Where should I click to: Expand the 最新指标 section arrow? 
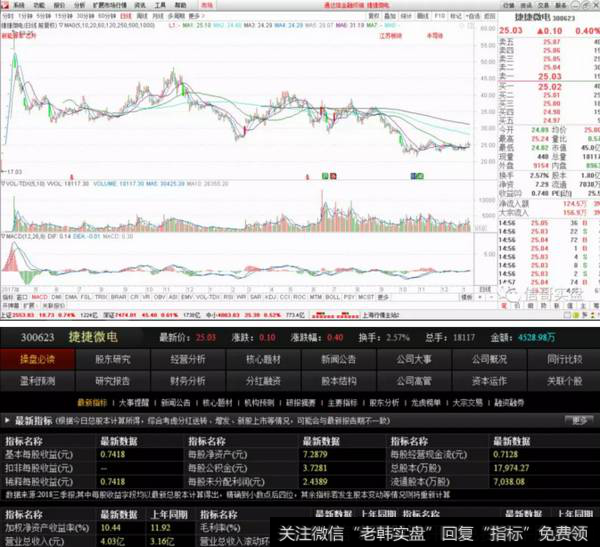pos(7,421)
